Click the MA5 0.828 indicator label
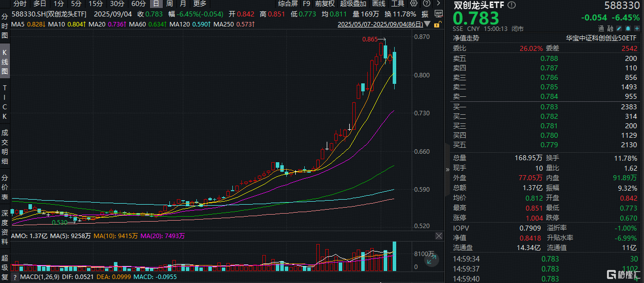 pyautogui.click(x=28, y=24)
